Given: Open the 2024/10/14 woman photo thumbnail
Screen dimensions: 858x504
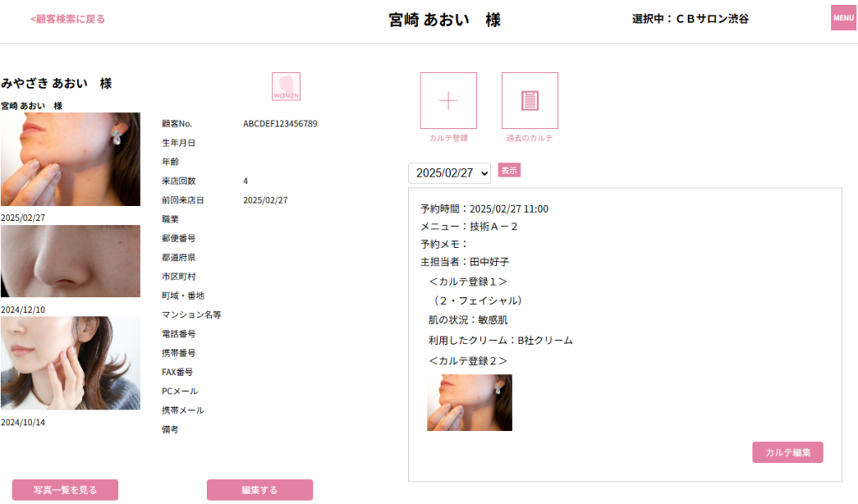Looking at the screenshot, I should [x=70, y=363].
